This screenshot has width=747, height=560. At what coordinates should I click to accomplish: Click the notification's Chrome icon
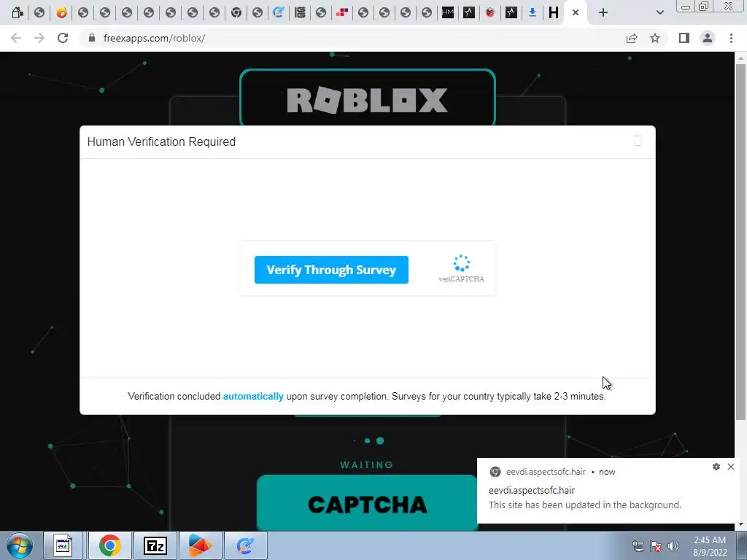[x=495, y=472]
